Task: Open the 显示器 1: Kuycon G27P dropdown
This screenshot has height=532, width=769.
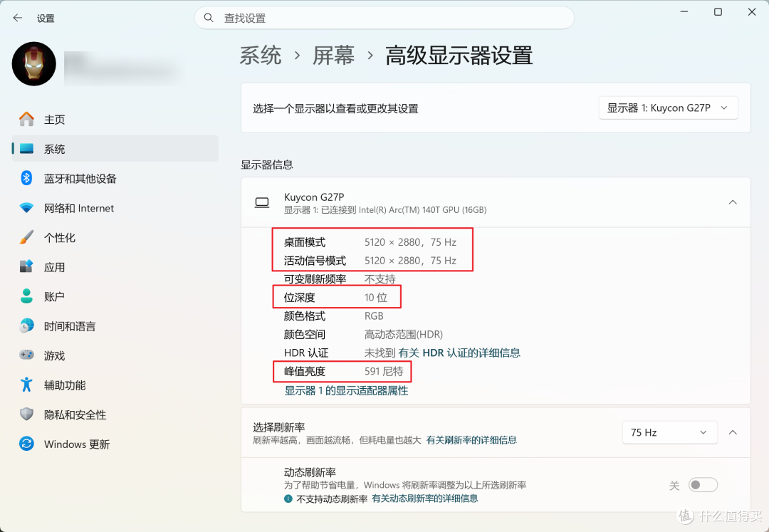Action: [668, 108]
